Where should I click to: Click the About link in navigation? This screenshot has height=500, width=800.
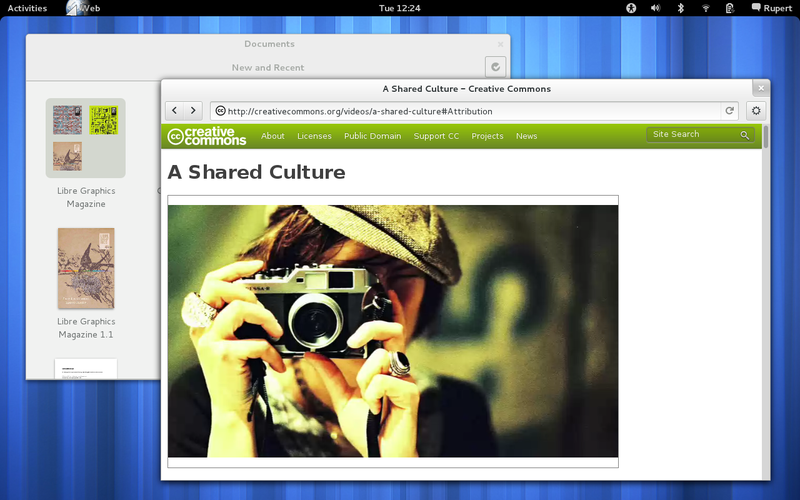pos(273,136)
